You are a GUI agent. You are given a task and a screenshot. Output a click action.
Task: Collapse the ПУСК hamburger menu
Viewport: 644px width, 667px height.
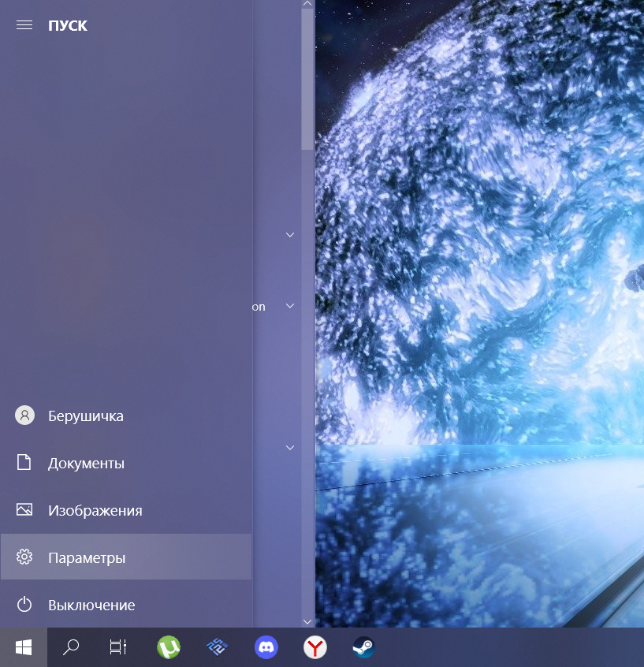pyautogui.click(x=24, y=25)
